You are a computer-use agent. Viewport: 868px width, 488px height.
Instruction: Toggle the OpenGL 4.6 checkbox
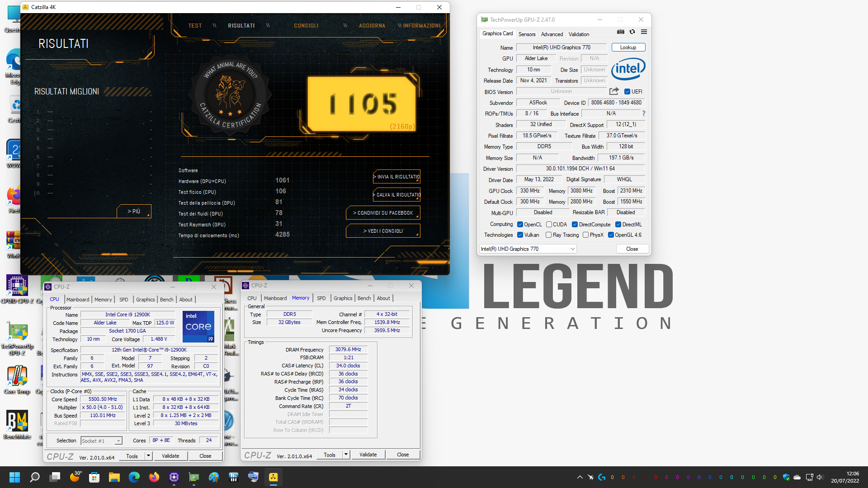(x=611, y=235)
